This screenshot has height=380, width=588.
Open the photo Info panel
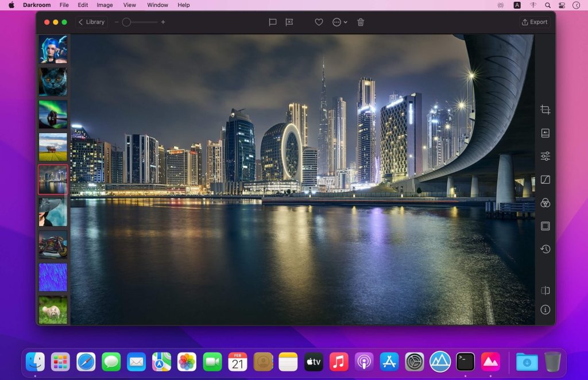tap(545, 310)
